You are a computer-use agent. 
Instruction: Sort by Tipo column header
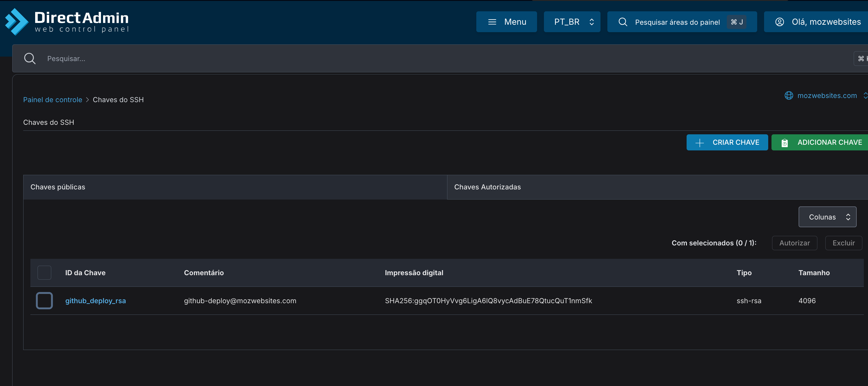(744, 273)
